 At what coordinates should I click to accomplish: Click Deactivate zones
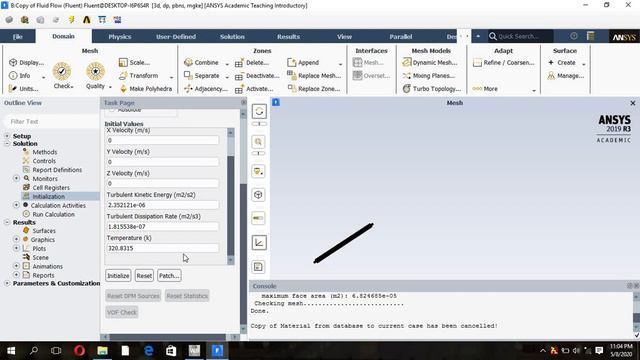point(257,76)
